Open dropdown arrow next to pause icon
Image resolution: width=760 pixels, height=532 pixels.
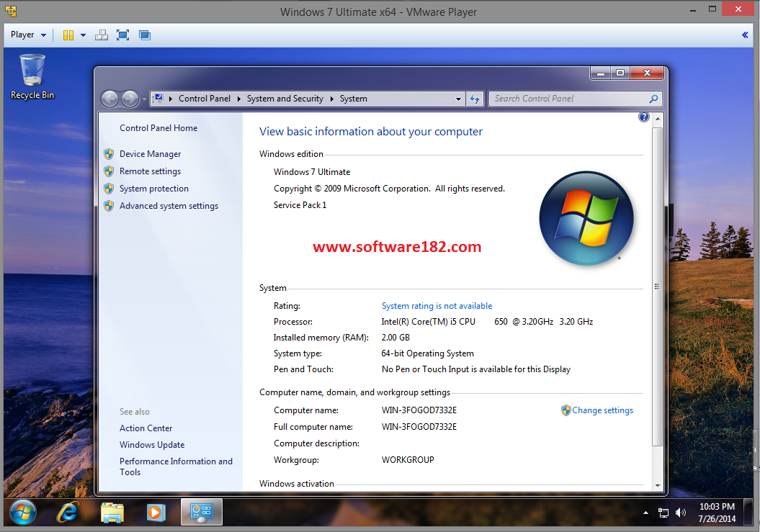coord(84,35)
